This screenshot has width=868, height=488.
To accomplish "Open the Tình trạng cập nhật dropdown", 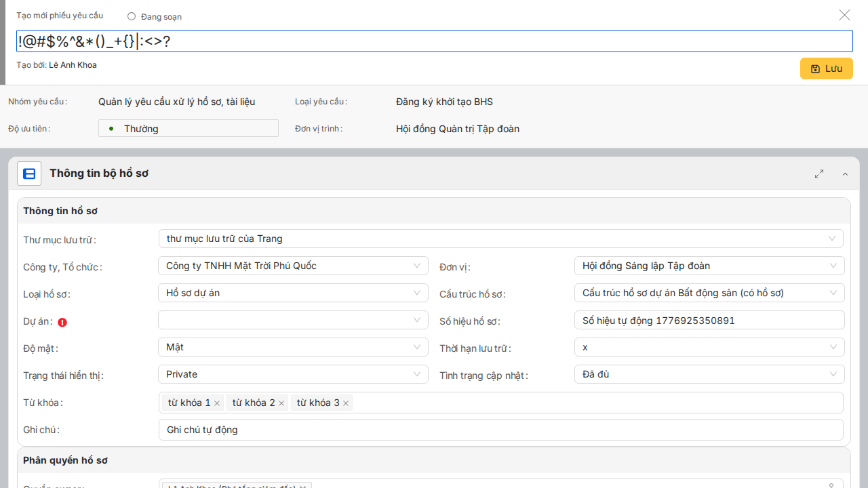I will click(709, 374).
